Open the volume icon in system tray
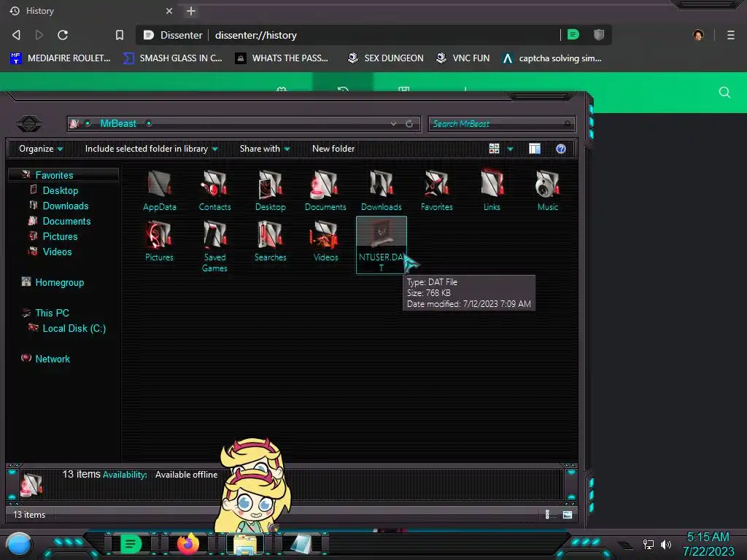The image size is (747, 560). click(665, 544)
